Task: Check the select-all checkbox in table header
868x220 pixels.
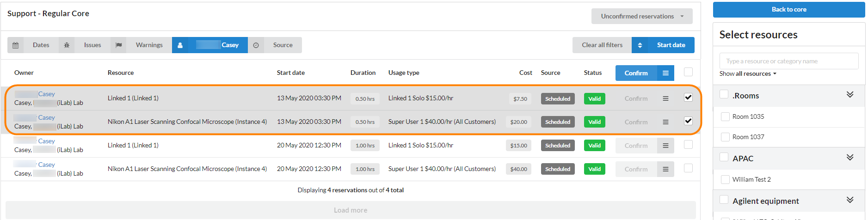Action: click(688, 72)
